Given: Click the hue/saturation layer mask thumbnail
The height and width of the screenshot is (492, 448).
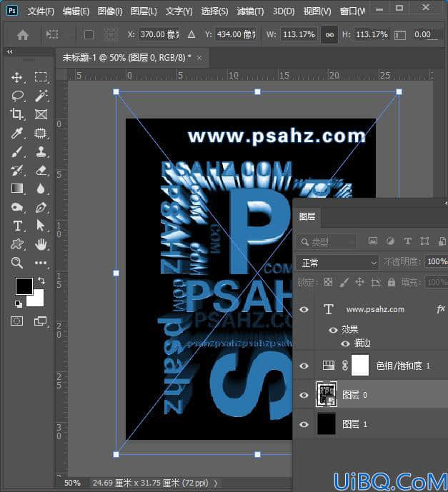Looking at the screenshot, I should click(x=360, y=365).
